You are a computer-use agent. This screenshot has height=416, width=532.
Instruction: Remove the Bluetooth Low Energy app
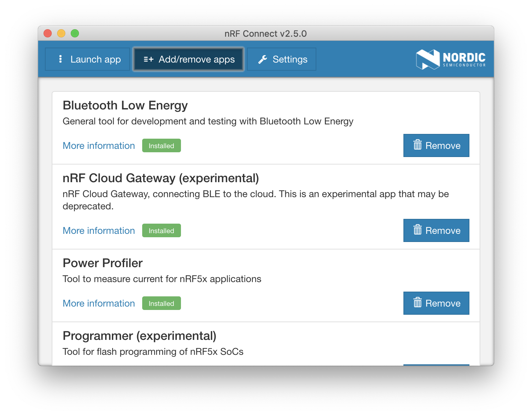[436, 145]
